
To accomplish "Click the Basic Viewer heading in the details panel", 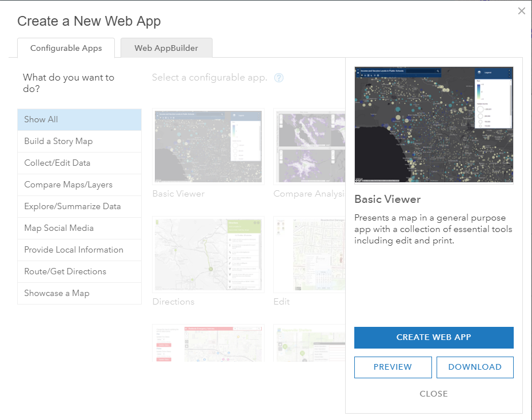I will 387,199.
